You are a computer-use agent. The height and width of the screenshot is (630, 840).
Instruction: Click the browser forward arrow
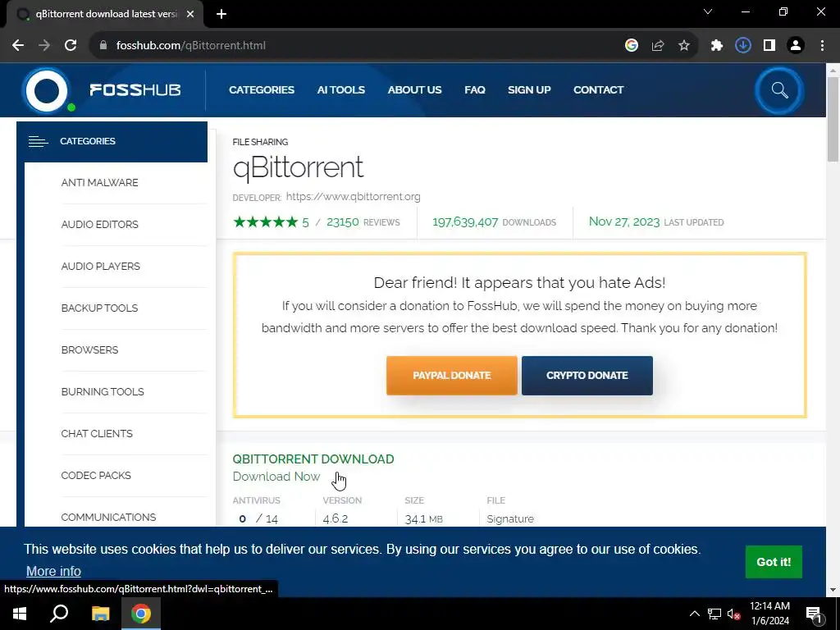click(x=44, y=46)
